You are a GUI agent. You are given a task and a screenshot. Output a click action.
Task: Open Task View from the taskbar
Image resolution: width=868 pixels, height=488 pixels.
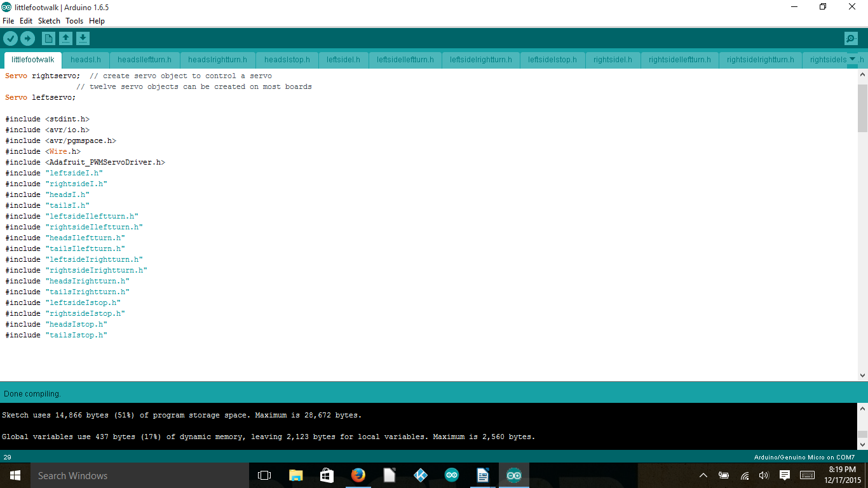264,475
